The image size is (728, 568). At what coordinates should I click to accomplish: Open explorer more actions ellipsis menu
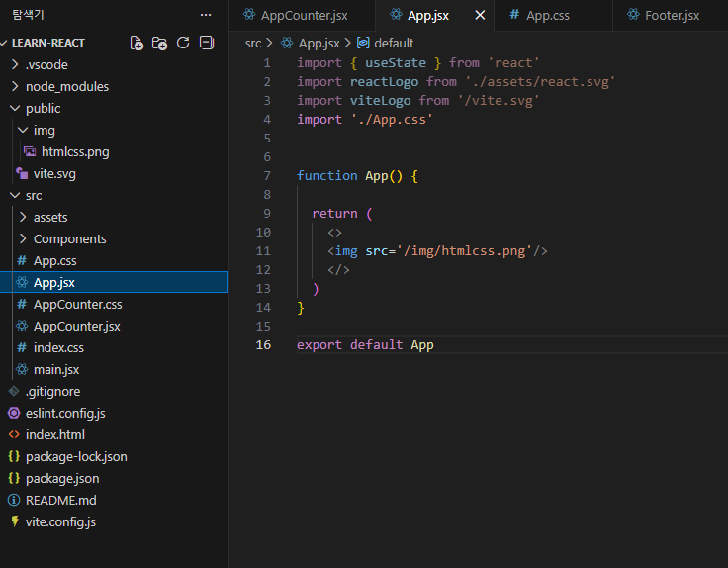[x=206, y=15]
